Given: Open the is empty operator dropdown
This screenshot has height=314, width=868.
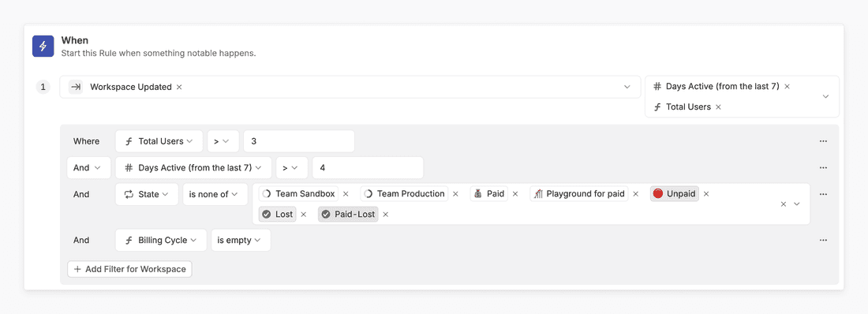Looking at the screenshot, I should coord(241,241).
